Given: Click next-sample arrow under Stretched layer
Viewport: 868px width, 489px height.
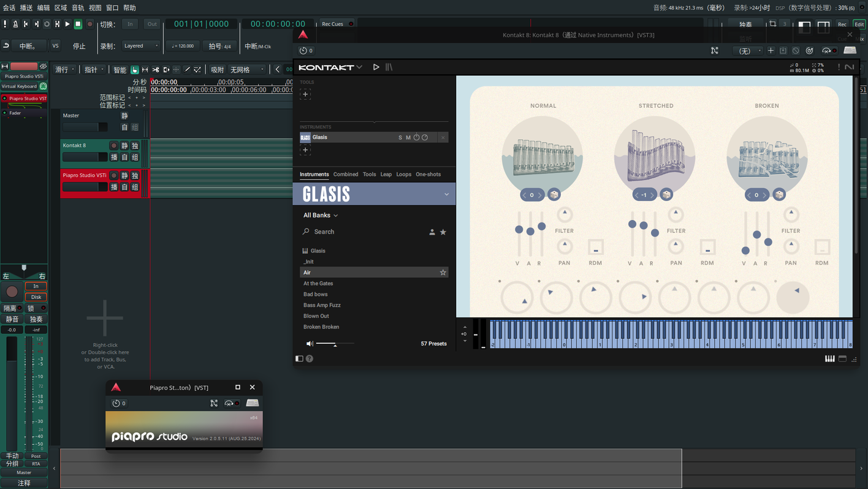Looking at the screenshot, I should pyautogui.click(x=652, y=195).
